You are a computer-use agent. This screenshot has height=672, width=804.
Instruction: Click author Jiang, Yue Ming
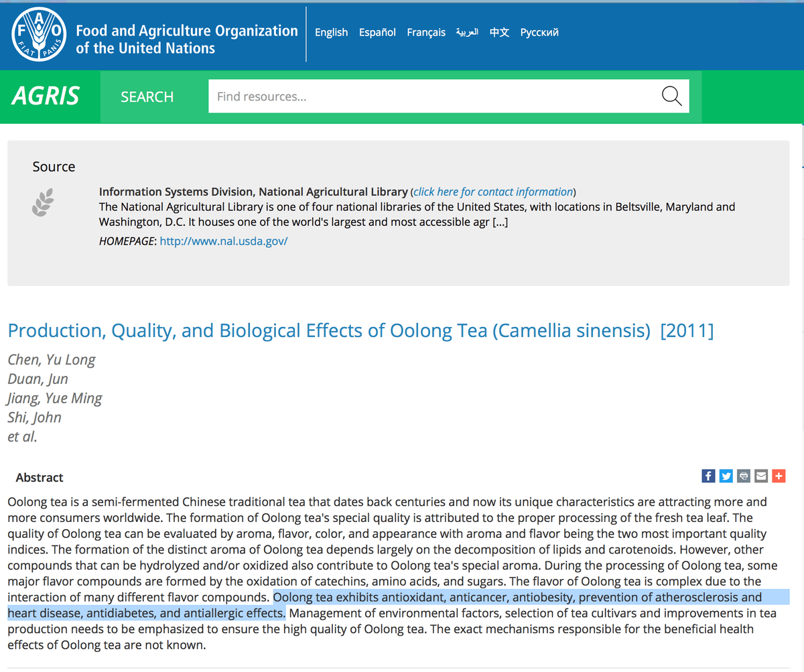[x=55, y=399]
